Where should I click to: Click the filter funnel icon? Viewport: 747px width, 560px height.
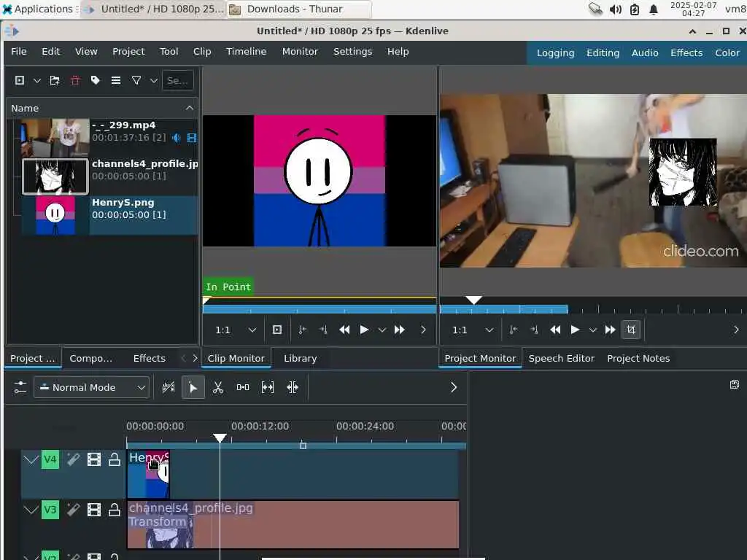[x=136, y=80]
